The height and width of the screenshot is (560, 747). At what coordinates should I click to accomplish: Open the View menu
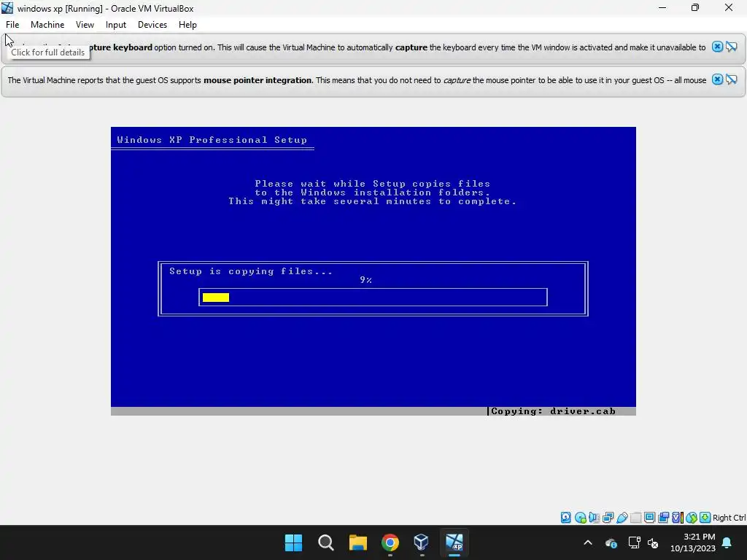[85, 25]
